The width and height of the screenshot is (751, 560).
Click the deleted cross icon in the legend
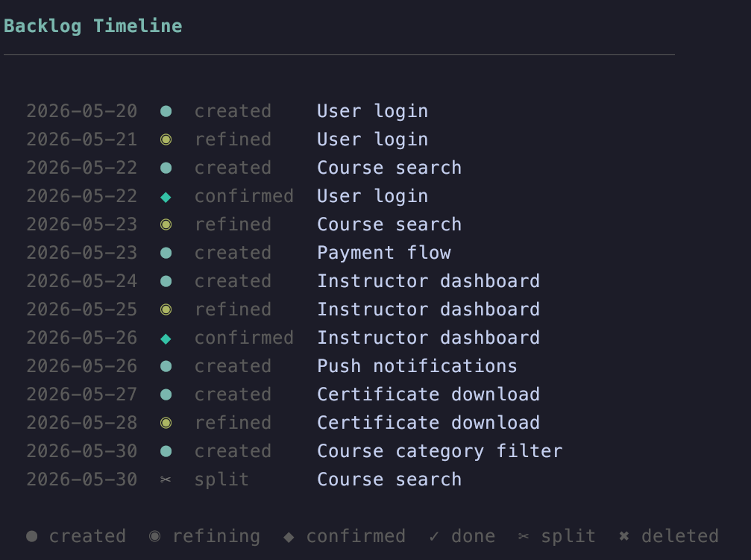click(624, 536)
